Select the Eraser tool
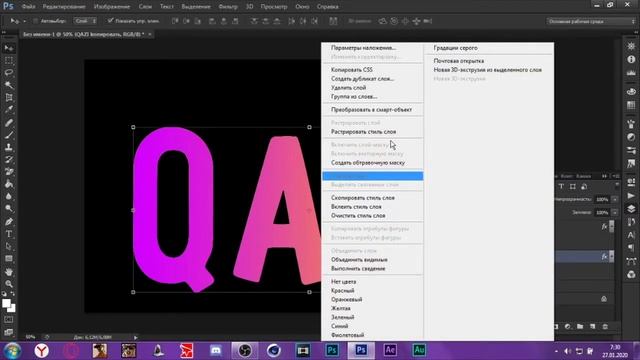 coord(9,172)
